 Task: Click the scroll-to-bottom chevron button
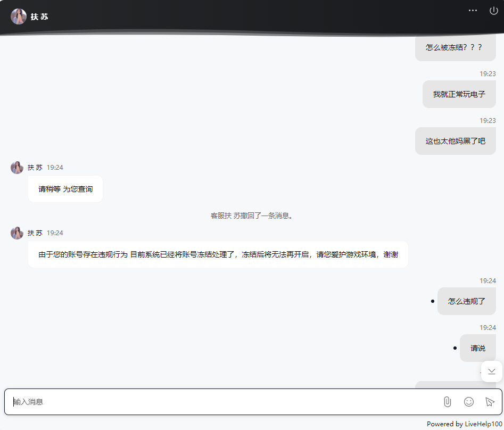pyautogui.click(x=491, y=371)
